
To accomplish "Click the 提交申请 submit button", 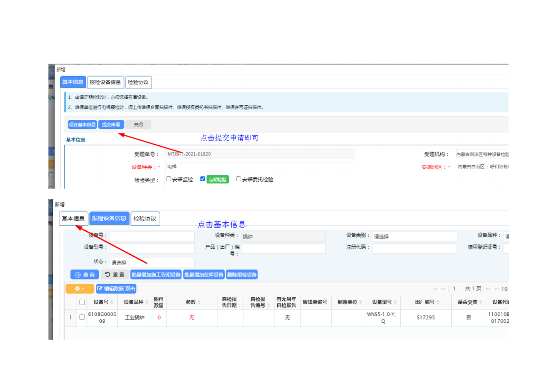I will pyautogui.click(x=111, y=124).
